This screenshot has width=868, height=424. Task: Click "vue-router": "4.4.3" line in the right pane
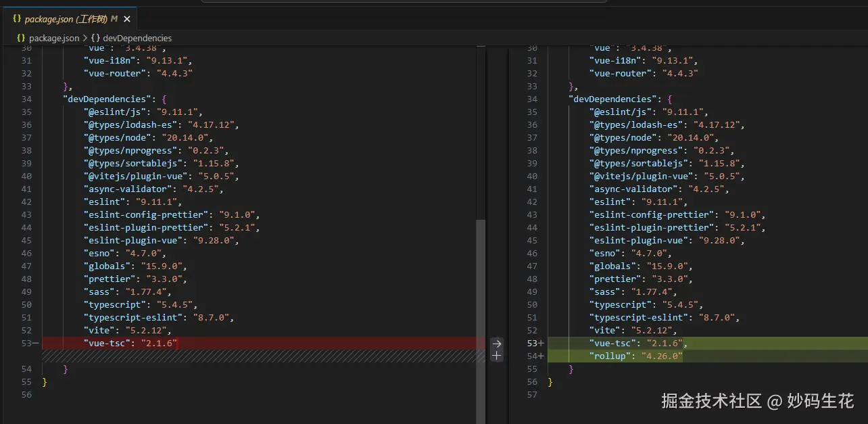click(644, 73)
